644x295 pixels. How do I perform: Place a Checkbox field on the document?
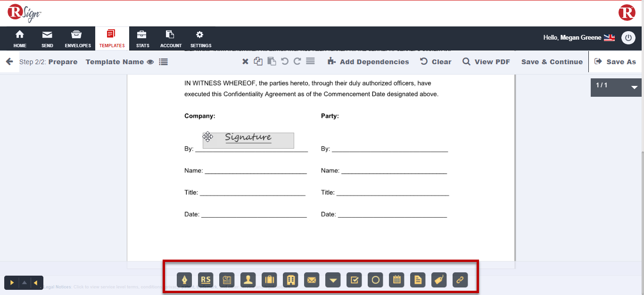click(x=354, y=279)
